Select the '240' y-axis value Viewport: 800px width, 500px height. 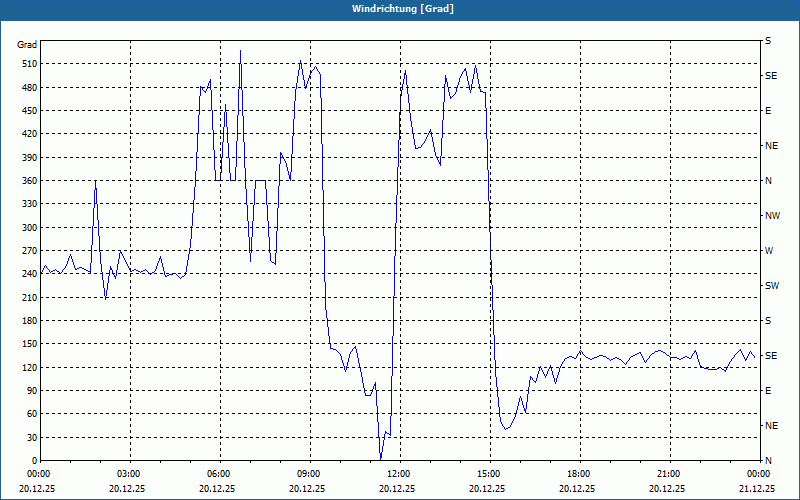(x=30, y=274)
